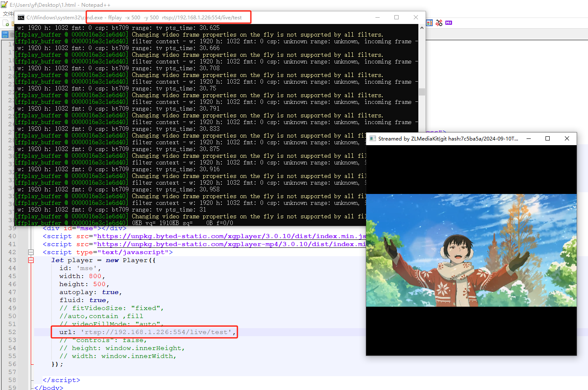Click the anime video frame in ffplay window
This screenshot has height=390, width=588.
(x=471, y=250)
